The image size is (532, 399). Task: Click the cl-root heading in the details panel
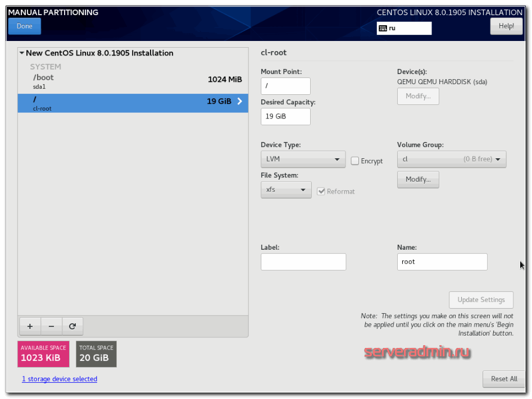[x=274, y=53]
